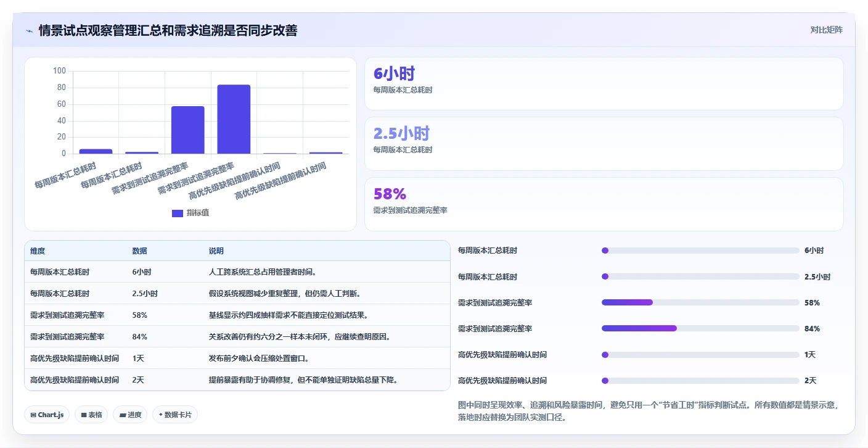Click the 数据卡片 tag chip

(x=175, y=415)
